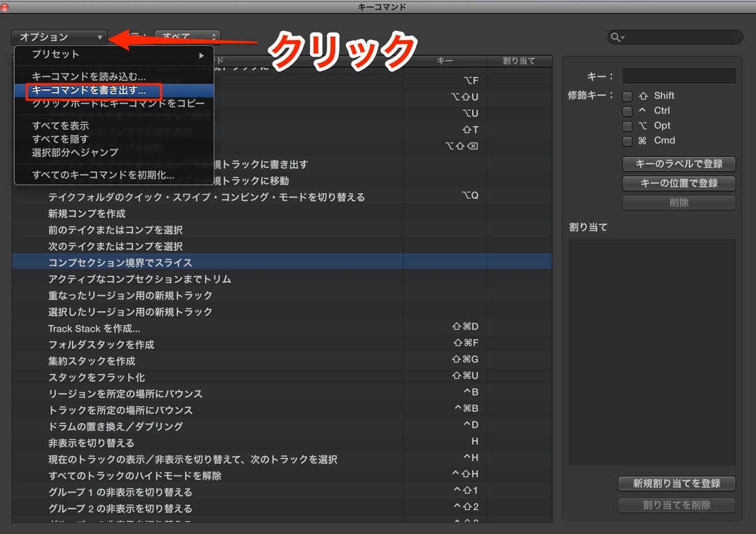Select ドラムの置き換え／ダブリング row

pos(282,427)
